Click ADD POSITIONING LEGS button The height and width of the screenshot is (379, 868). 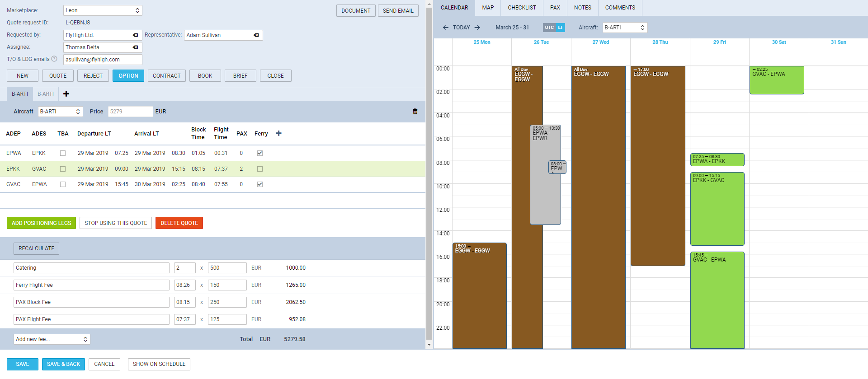tap(42, 223)
